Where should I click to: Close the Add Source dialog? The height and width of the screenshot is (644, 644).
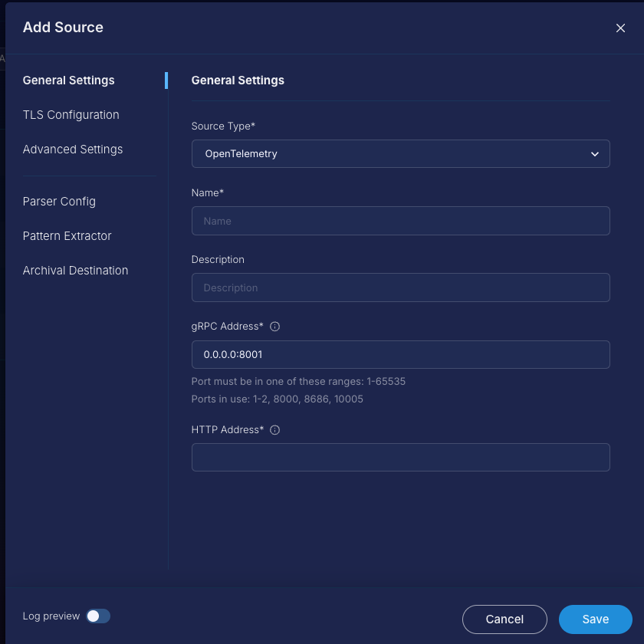tap(620, 28)
